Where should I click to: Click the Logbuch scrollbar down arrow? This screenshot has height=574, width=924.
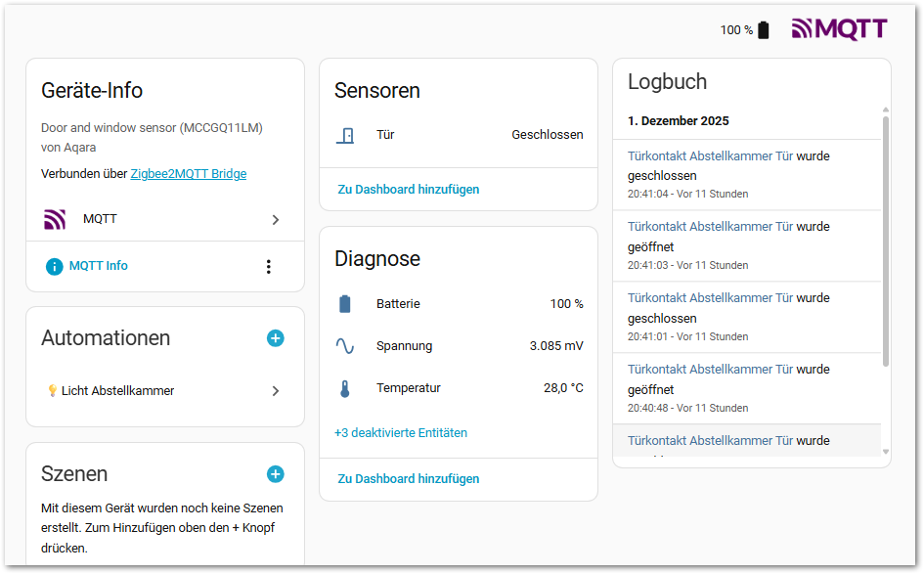click(886, 452)
